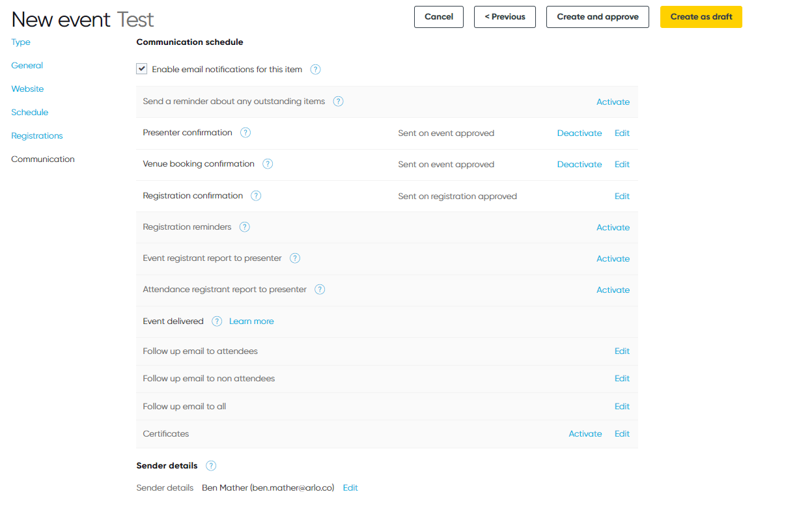This screenshot has width=812, height=516.
Task: Click 'Sent on registration approved' text
Action: click(458, 197)
